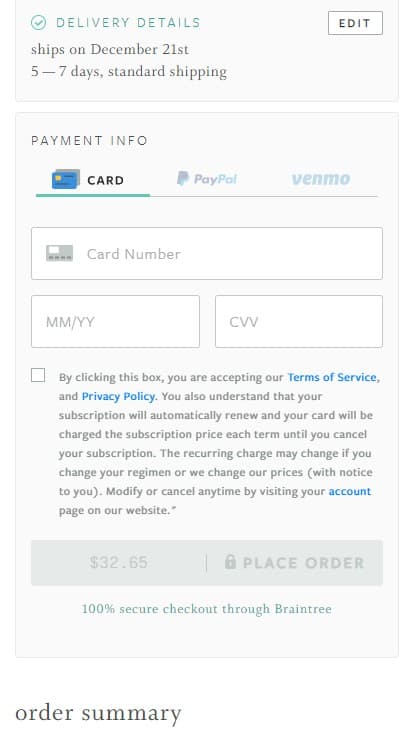Click the lock icon on Place Order
414x736 pixels.
230,562
